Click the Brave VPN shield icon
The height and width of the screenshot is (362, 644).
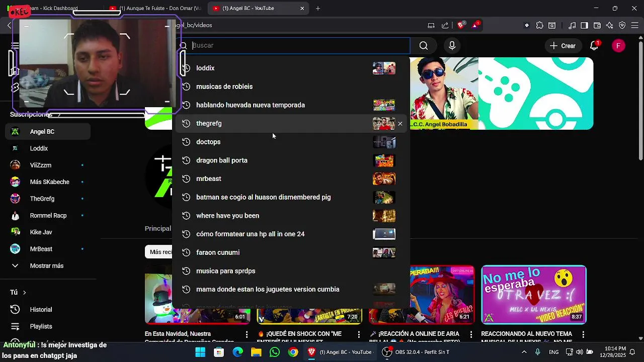tap(622, 25)
